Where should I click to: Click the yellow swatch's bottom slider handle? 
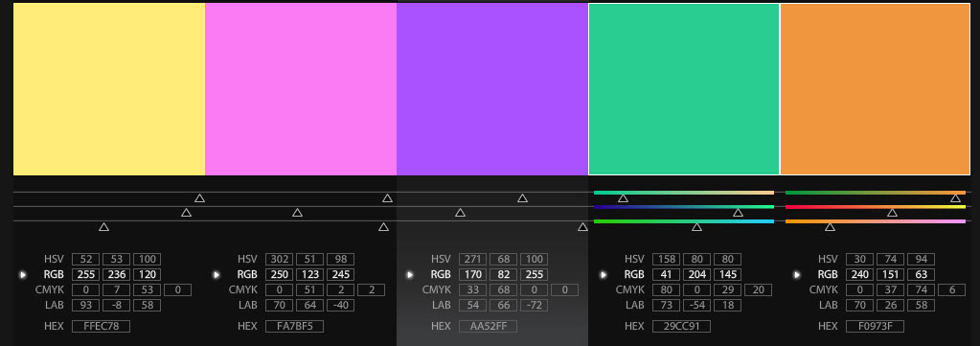[103, 227]
